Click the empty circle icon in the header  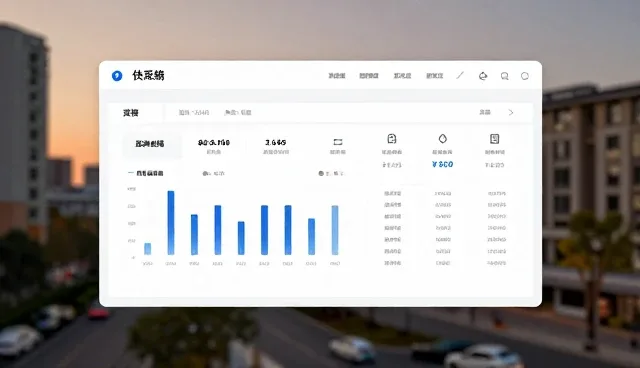[x=525, y=76]
